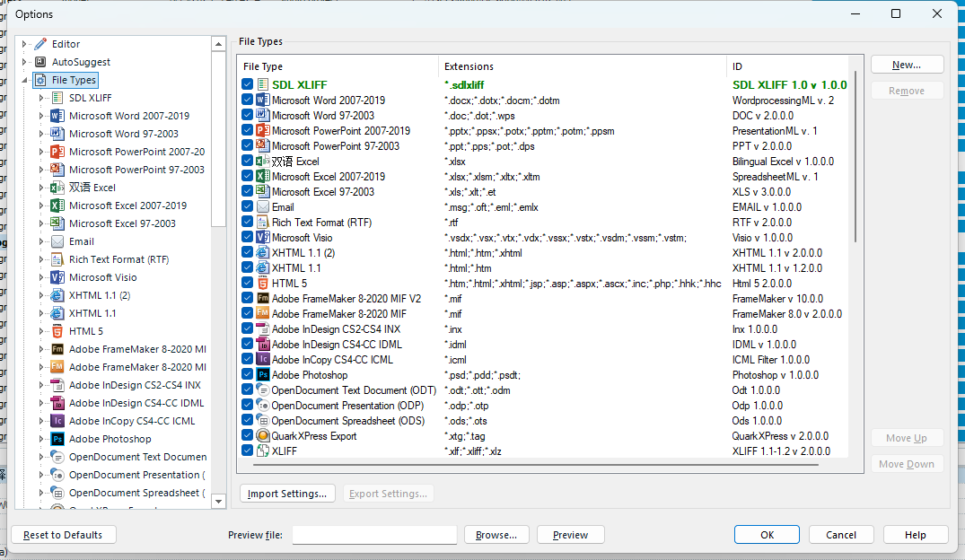
Task: Collapse the File Types tree node
Action: [24, 80]
